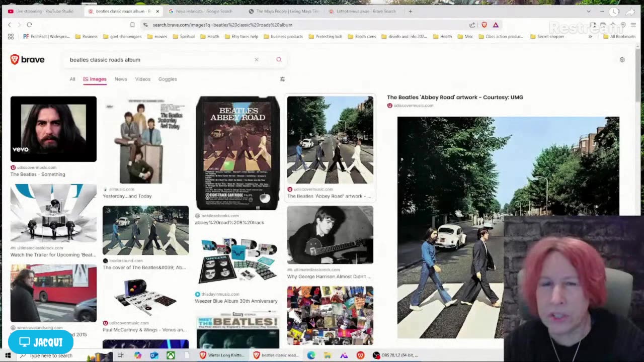The width and height of the screenshot is (644, 362).
Task: Open the govt shenanigans bookmarks folder
Action: point(123,36)
